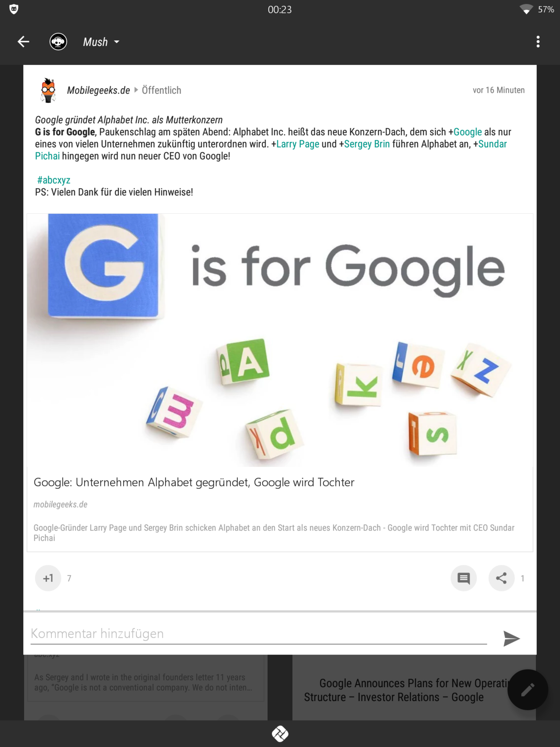Click the Kommentar hinzufügen field
Screen dimensions: 560x747
(259, 634)
